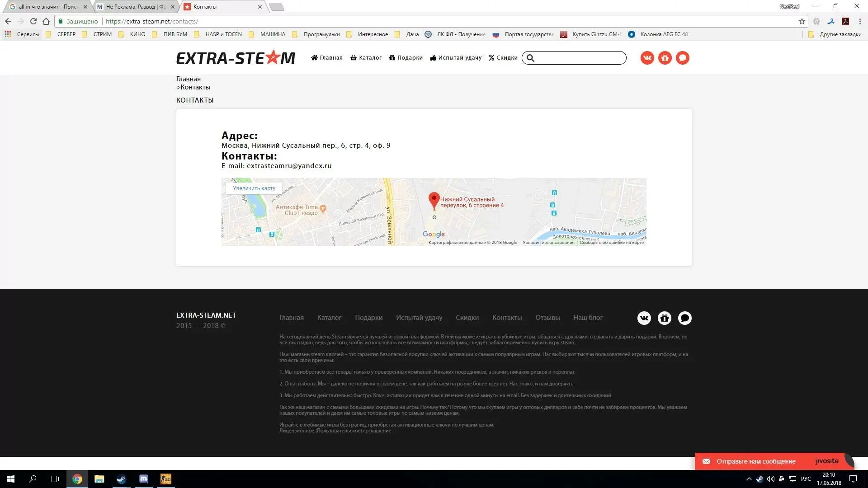Close the Контакты browser tab
The height and width of the screenshot is (488, 868).
click(x=259, y=7)
